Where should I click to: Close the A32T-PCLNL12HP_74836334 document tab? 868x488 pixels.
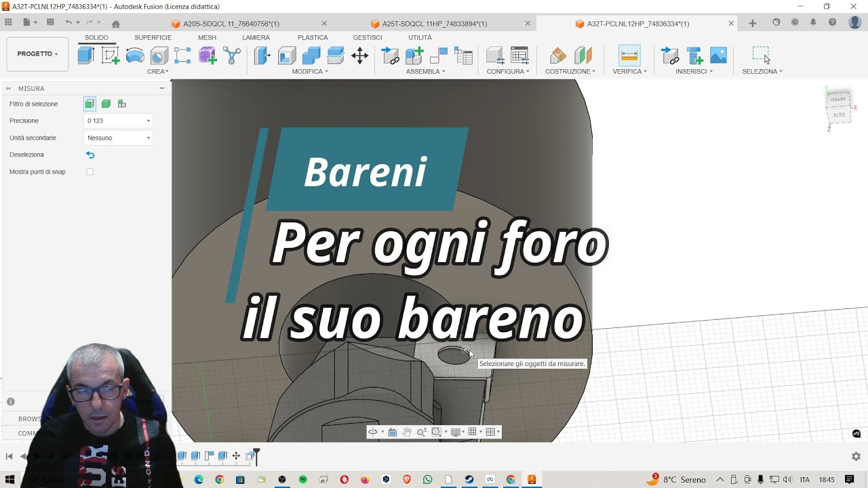pos(731,24)
